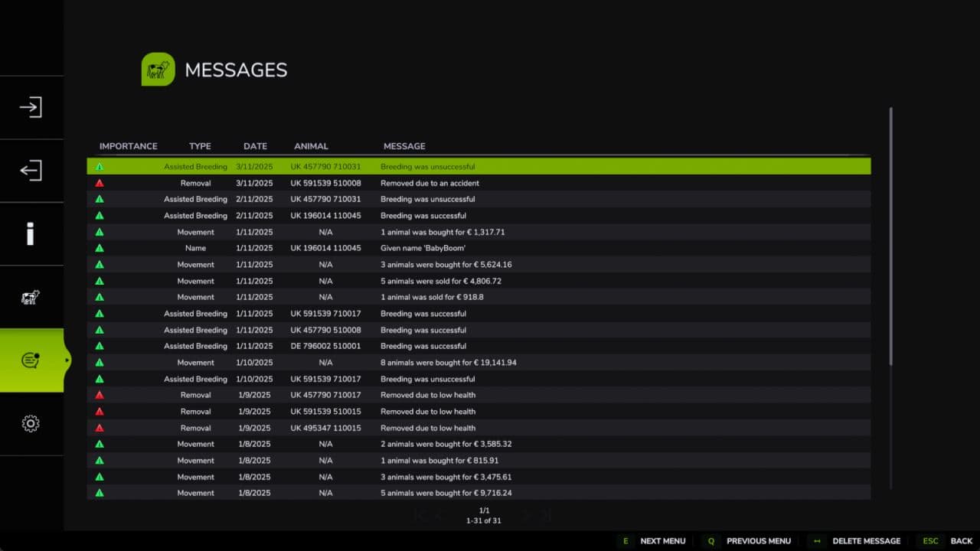Open the cow livestock sidebar tab

tap(31, 298)
